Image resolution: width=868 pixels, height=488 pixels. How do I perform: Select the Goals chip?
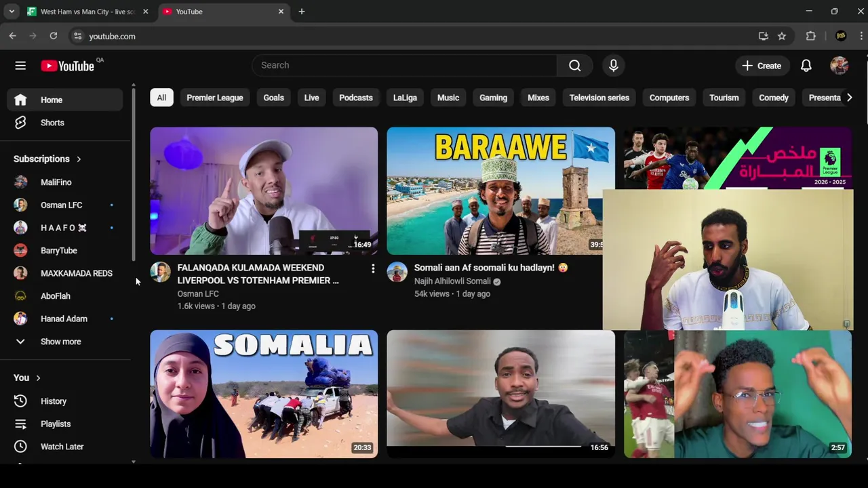pyautogui.click(x=274, y=98)
